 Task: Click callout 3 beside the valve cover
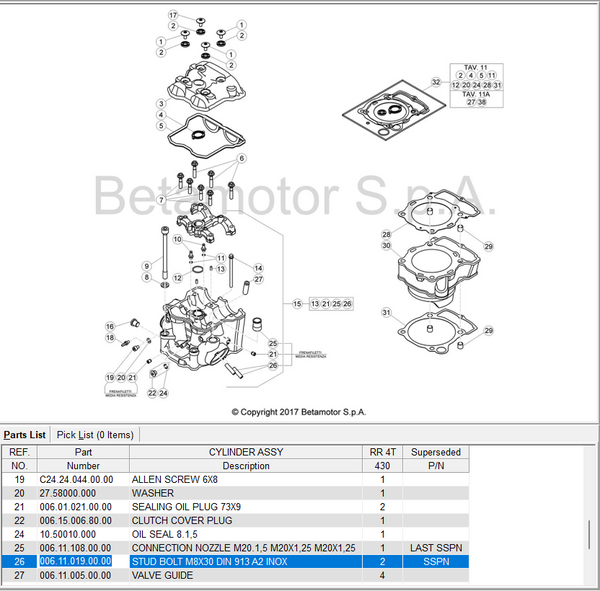[x=161, y=103]
